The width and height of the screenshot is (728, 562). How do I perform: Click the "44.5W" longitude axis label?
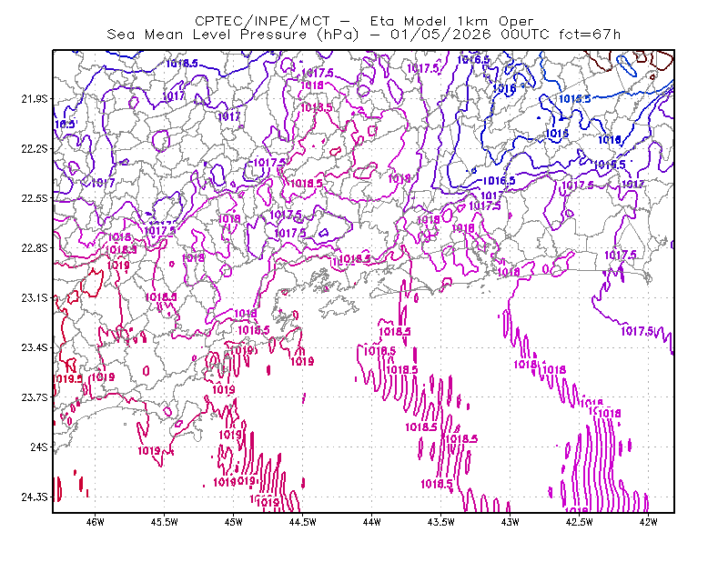[x=303, y=522]
